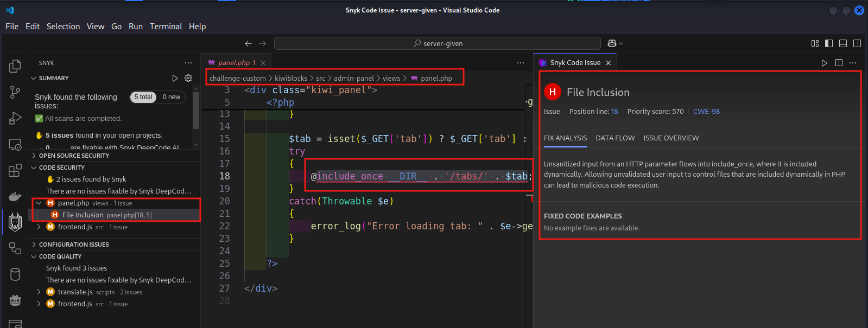The image size is (868, 328).
Task: Expand translate.js under Code Quality
Action: coord(39,292)
